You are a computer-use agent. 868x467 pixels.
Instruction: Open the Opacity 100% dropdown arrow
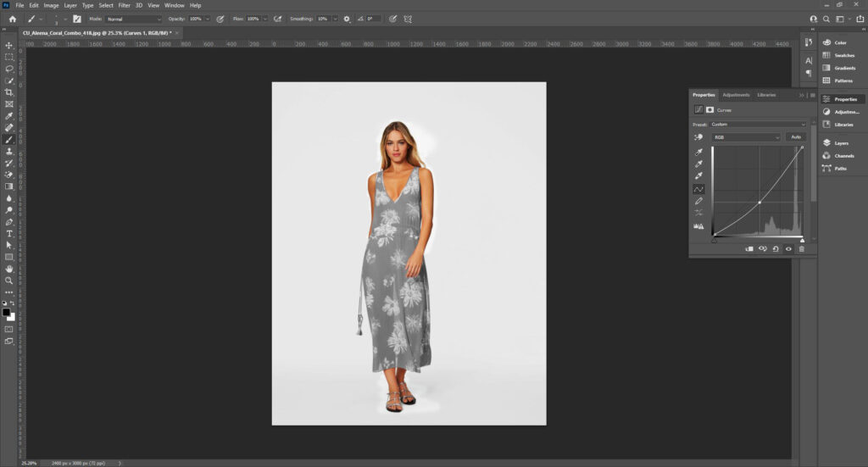click(x=208, y=19)
